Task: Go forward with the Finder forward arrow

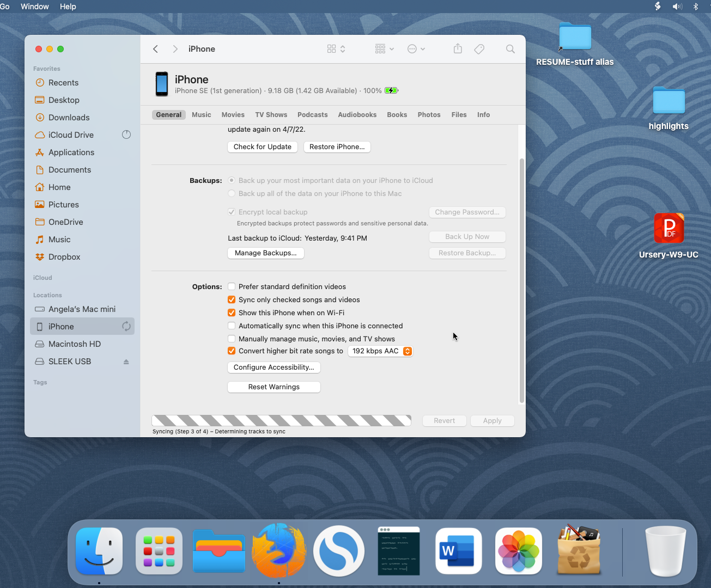Action: (175, 49)
